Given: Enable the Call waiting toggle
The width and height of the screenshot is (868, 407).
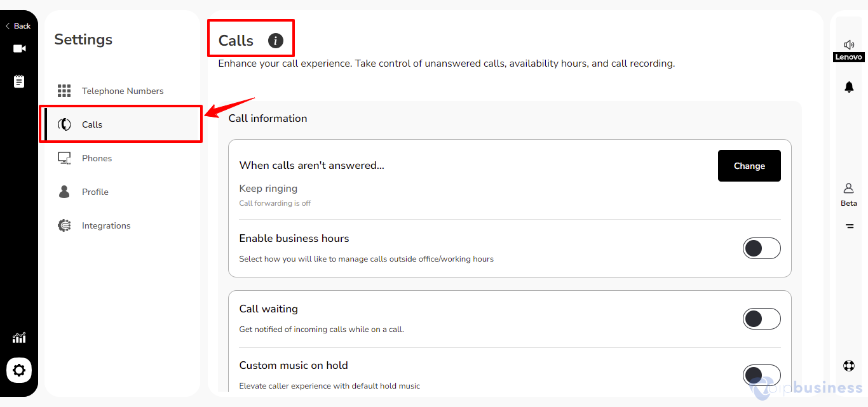Looking at the screenshot, I should (x=762, y=319).
